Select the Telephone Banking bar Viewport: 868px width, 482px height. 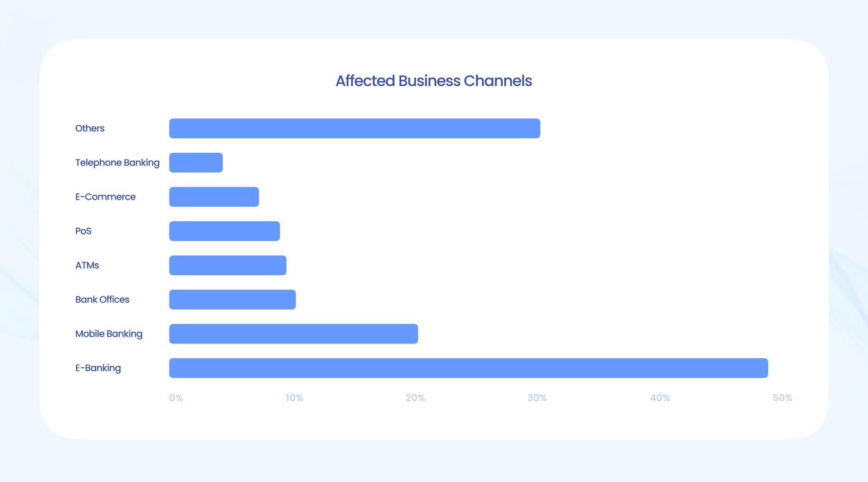click(196, 163)
